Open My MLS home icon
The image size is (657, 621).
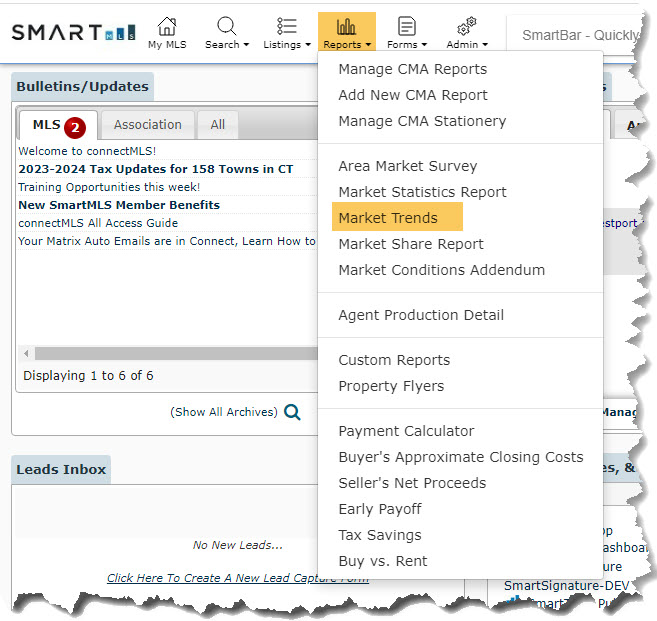point(167,26)
